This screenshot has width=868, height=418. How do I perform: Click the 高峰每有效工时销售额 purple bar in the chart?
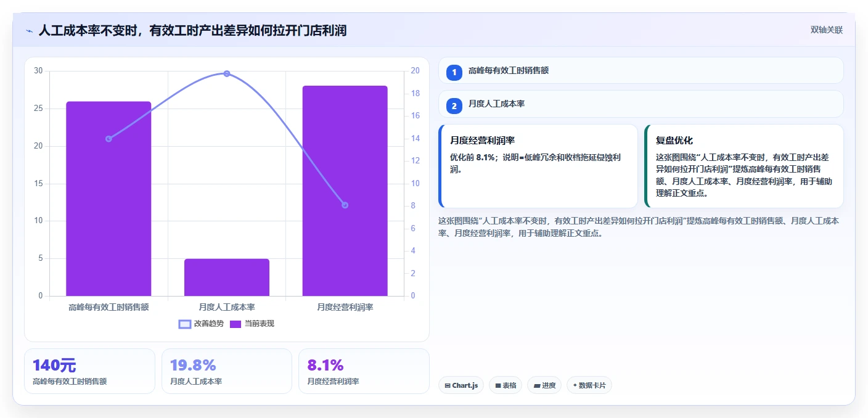(108, 199)
